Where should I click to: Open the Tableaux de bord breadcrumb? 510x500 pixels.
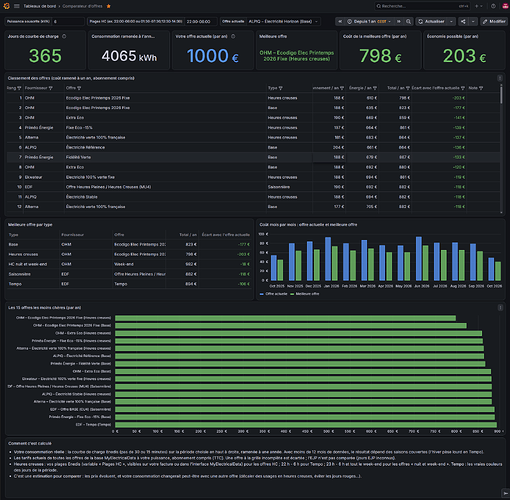40,6
